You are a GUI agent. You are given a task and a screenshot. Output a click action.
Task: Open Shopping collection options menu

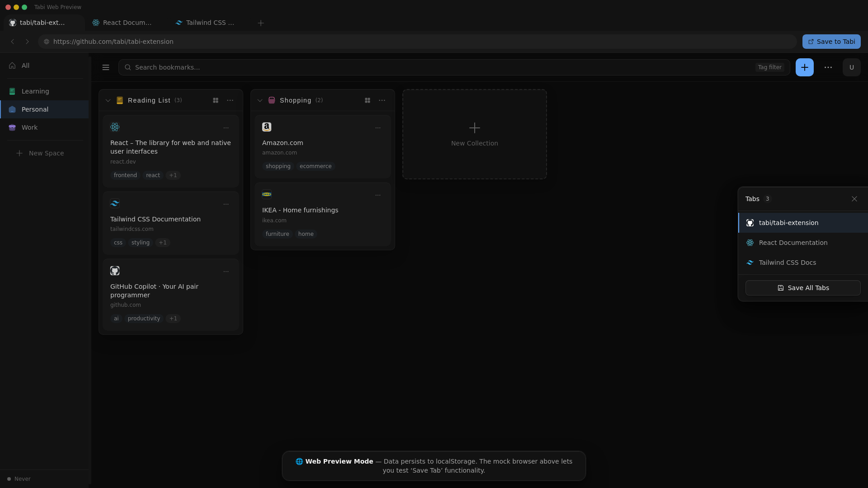pos(382,100)
